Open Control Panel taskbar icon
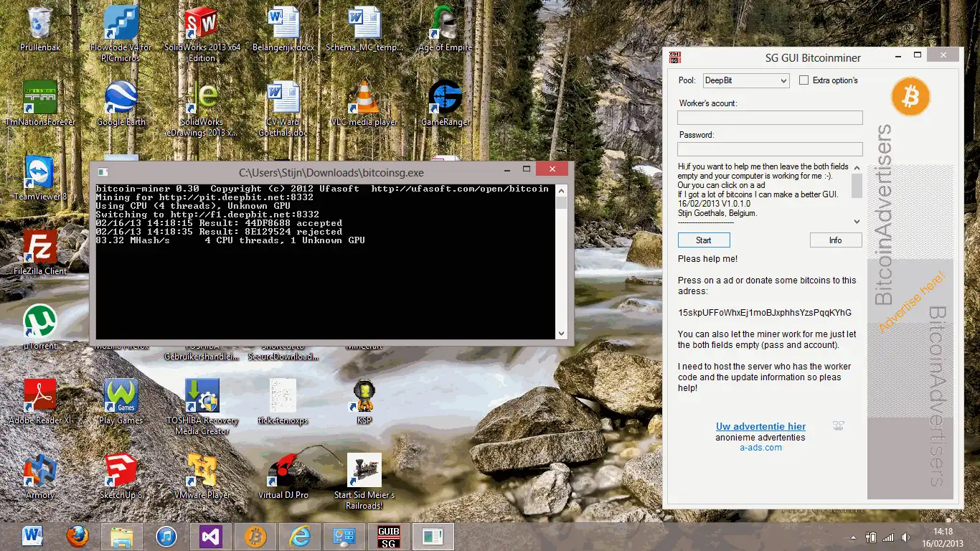This screenshot has width=980, height=551. coord(344,536)
